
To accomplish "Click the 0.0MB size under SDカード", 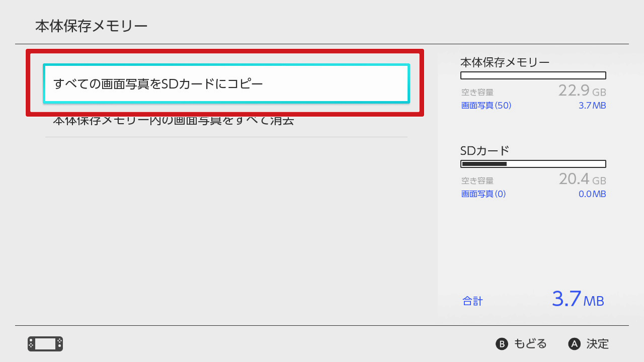I will click(592, 194).
